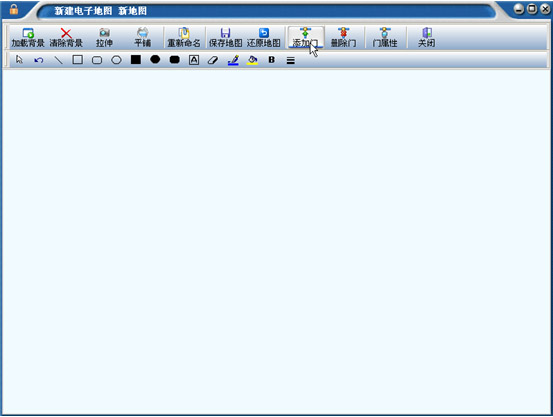Click 清除背景 red X icon

click(66, 33)
